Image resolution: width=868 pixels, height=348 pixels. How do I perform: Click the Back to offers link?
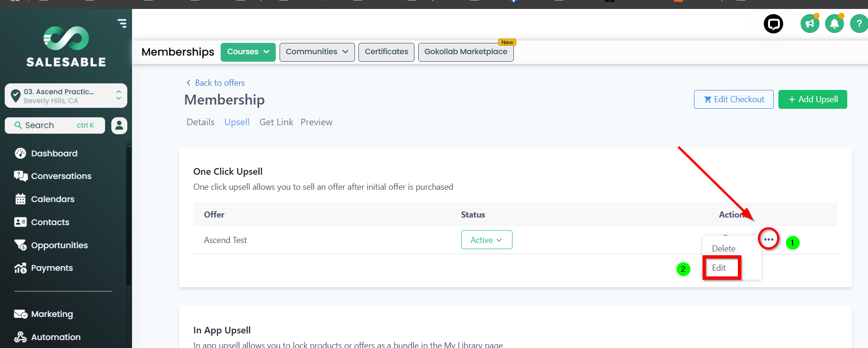pyautogui.click(x=215, y=83)
